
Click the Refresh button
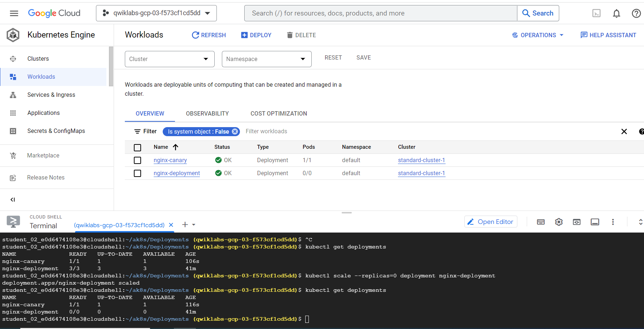click(x=209, y=35)
